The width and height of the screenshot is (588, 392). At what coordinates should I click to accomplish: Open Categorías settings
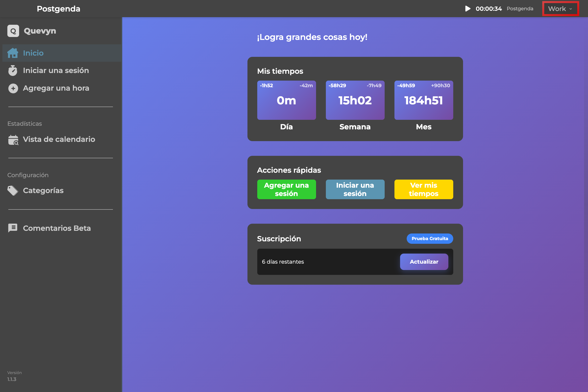coord(62,191)
